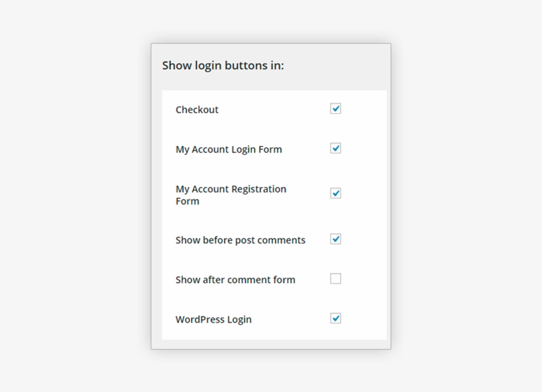The height and width of the screenshot is (392, 542).
Task: Click the empty gray header area beside the heading
Action: pos(337,65)
